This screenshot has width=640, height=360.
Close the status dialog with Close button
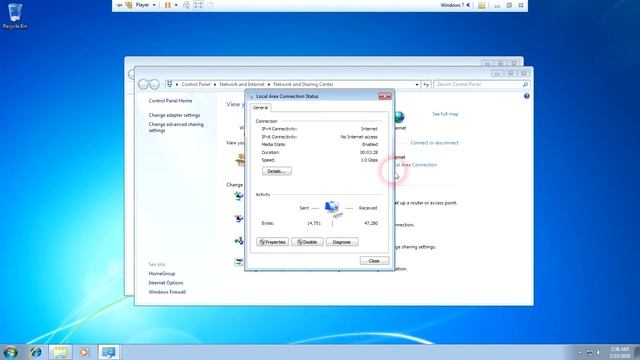click(x=374, y=260)
